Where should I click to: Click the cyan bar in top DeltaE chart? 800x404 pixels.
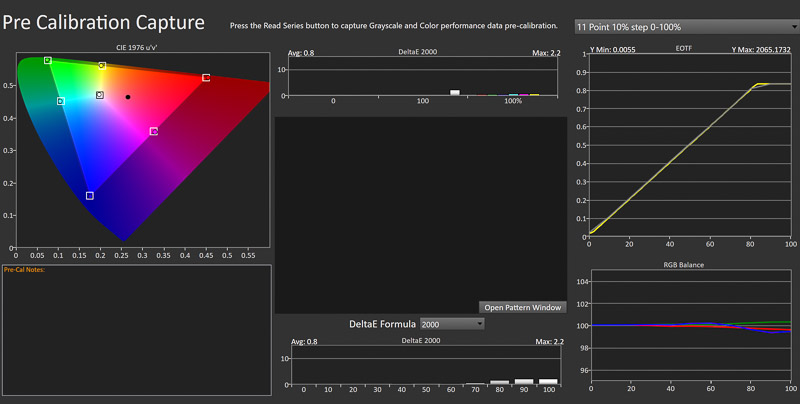(512, 94)
